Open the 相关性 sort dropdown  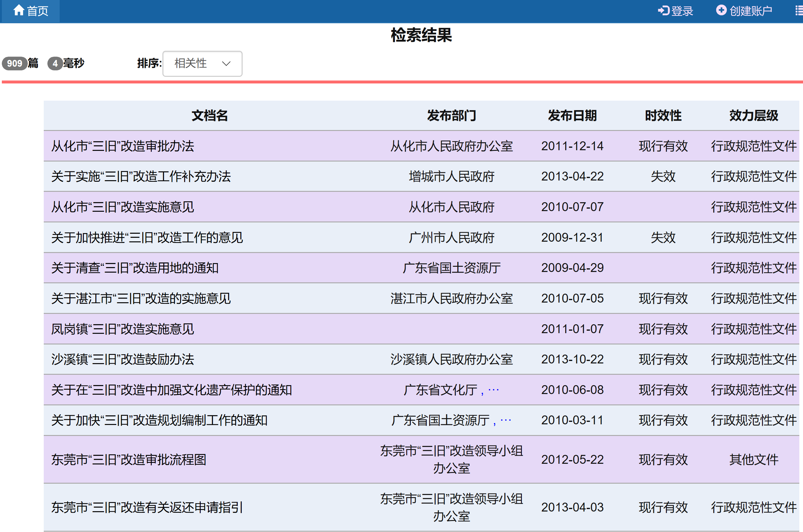click(202, 63)
